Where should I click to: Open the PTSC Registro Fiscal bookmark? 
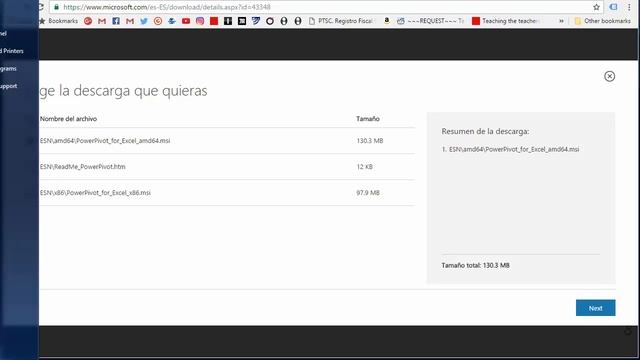tap(340, 21)
